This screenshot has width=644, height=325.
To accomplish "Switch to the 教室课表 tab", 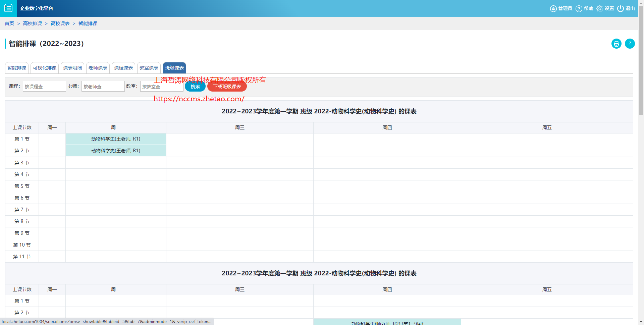I will point(149,68).
